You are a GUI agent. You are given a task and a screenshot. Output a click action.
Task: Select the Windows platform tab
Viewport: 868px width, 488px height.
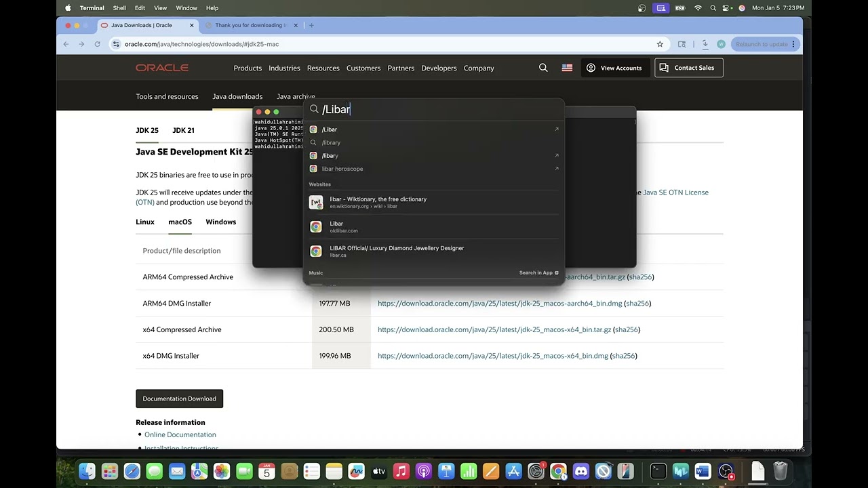pos(221,222)
